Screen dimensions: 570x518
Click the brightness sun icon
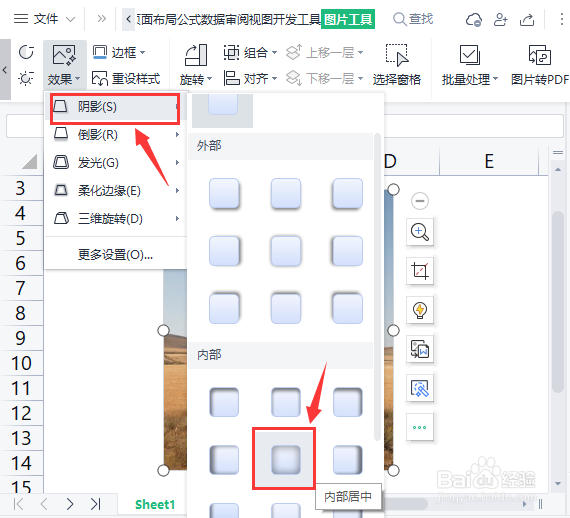pos(26,78)
